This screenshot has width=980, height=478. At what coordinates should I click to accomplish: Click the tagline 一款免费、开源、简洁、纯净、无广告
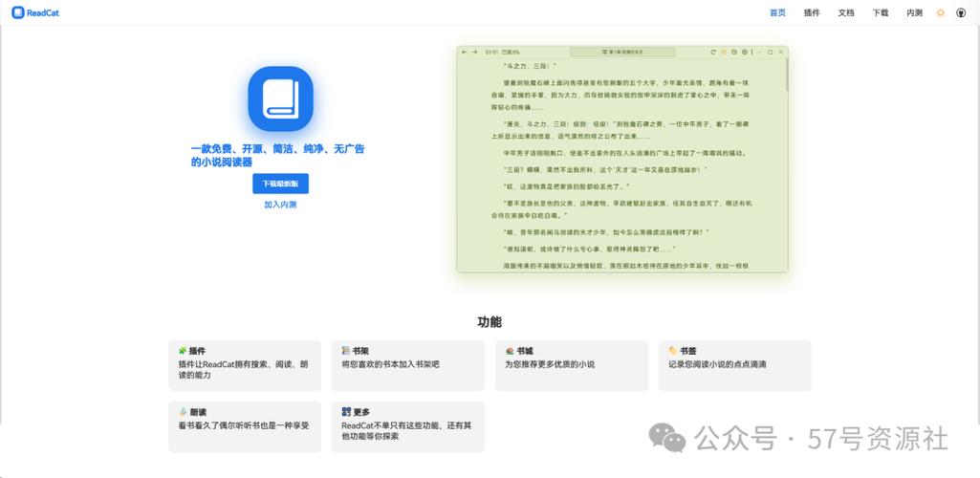point(278,149)
